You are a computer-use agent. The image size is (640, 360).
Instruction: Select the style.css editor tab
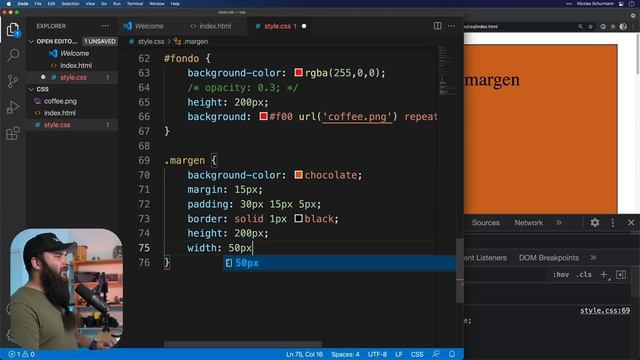[278, 26]
